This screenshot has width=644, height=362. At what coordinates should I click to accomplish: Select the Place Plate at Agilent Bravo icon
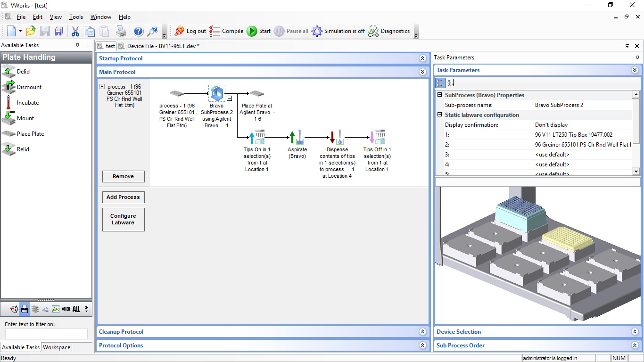point(257,93)
